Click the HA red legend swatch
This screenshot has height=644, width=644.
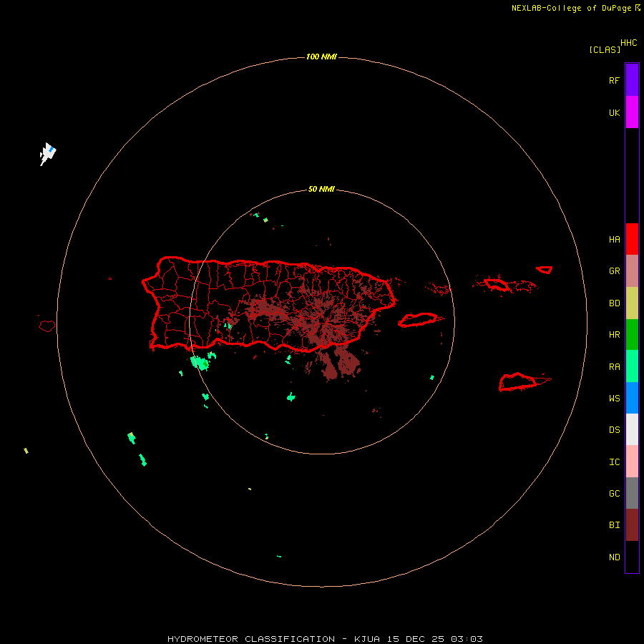click(x=632, y=239)
